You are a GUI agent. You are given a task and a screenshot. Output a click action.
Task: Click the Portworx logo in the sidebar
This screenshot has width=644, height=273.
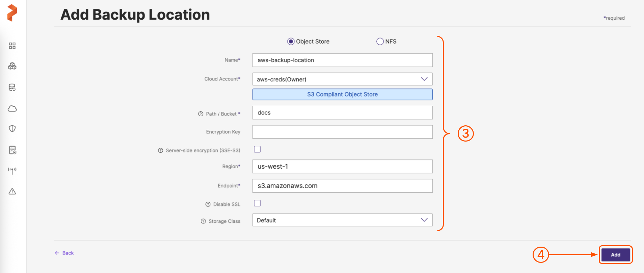(x=12, y=13)
